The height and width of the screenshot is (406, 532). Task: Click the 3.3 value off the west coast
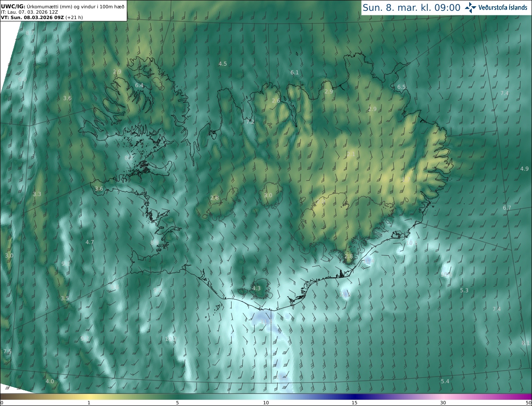37,194
